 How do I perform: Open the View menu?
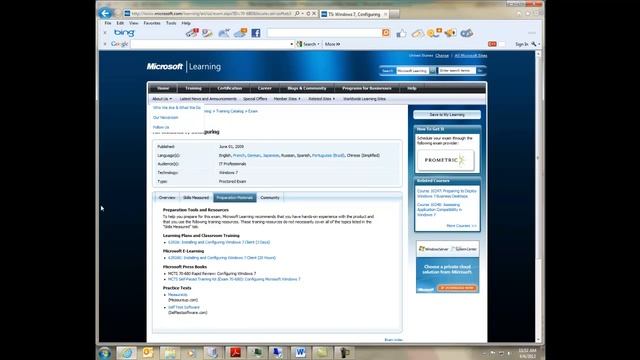pyautogui.click(x=133, y=23)
